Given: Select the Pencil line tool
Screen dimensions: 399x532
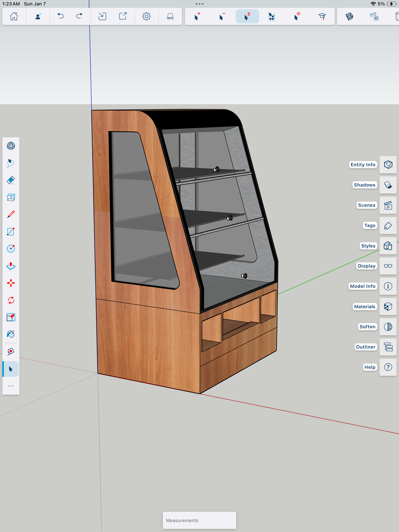Looking at the screenshot, I should coord(11,214).
